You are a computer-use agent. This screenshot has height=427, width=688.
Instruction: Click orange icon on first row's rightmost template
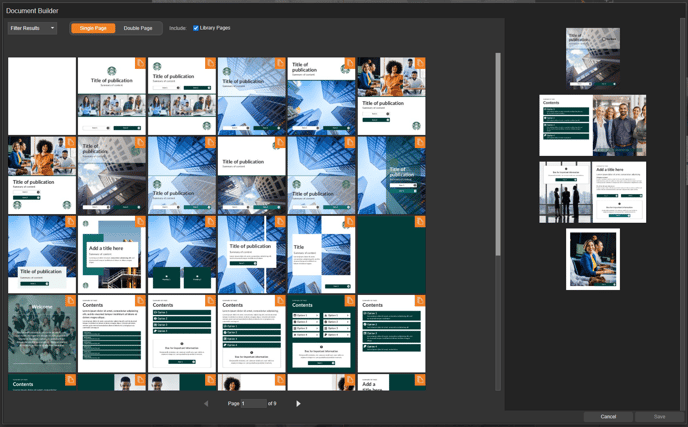point(420,63)
